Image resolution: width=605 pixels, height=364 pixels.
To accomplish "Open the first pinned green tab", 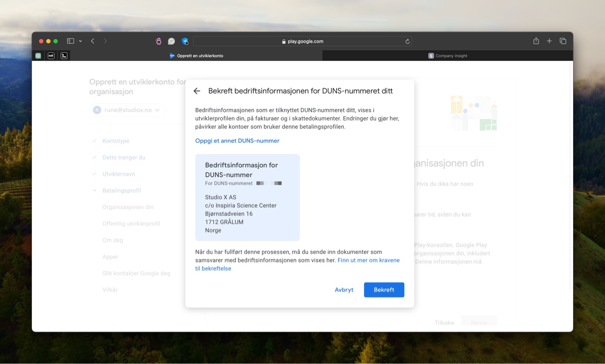I will tap(38, 56).
